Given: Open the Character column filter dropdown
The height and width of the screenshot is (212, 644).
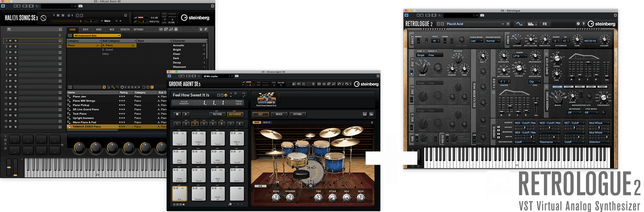Looking at the screenshot, I should [206, 41].
